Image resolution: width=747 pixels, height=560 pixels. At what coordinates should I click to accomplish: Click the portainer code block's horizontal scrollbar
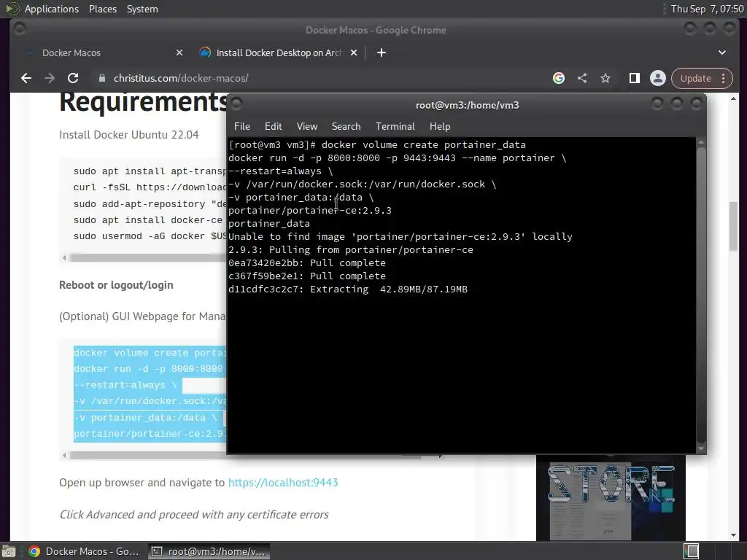point(245,455)
